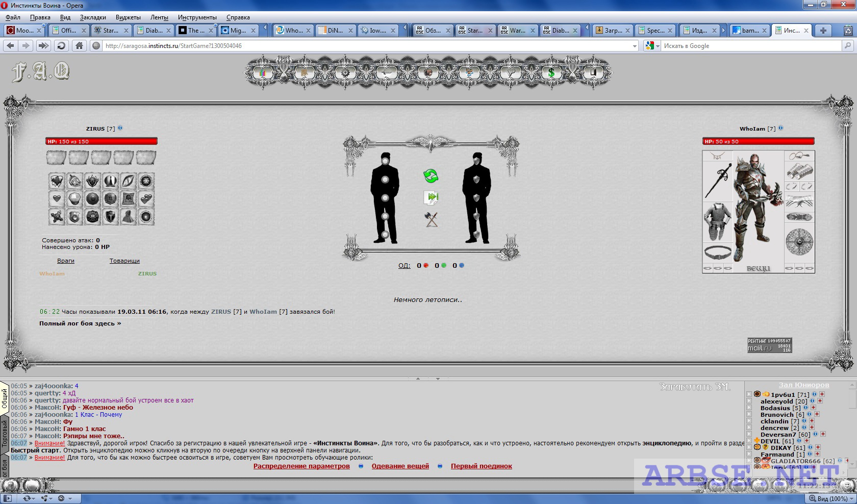Open the Товарищи link

[x=124, y=261]
